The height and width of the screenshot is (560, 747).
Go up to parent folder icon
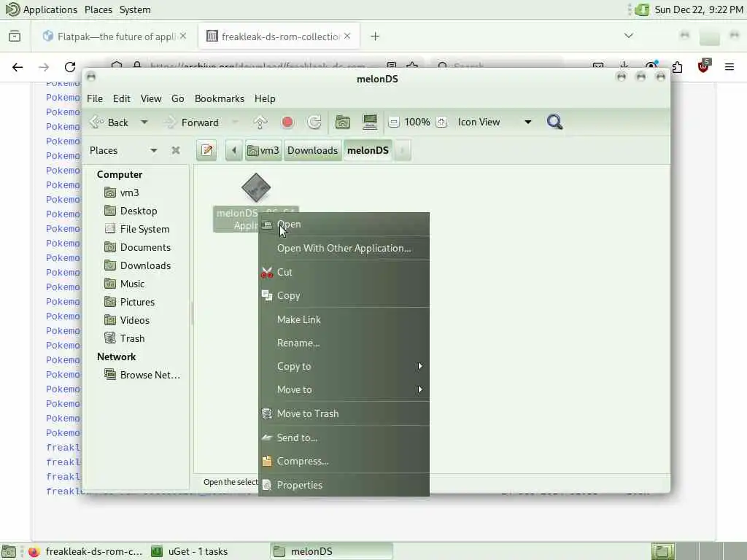click(x=260, y=122)
